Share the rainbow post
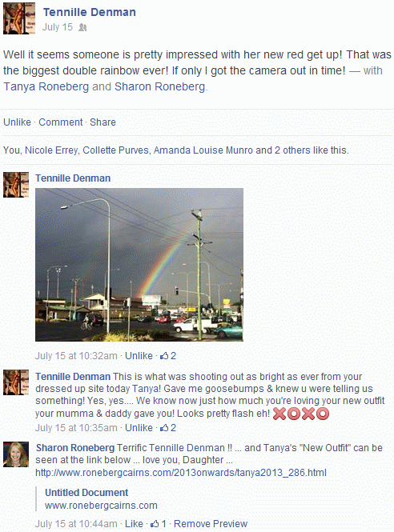 point(103,122)
